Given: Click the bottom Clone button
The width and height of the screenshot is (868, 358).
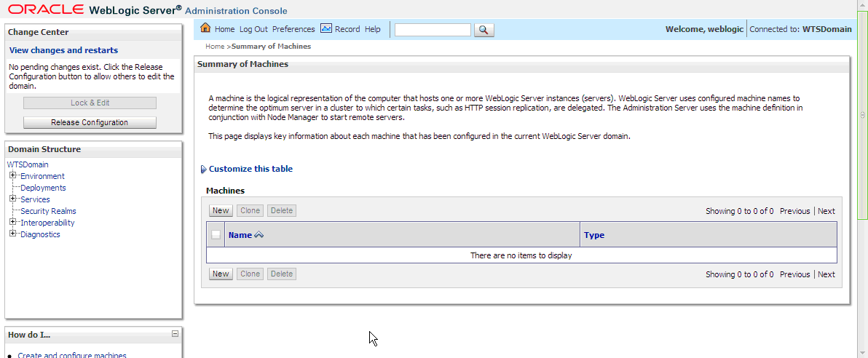Looking at the screenshot, I should (x=250, y=274).
